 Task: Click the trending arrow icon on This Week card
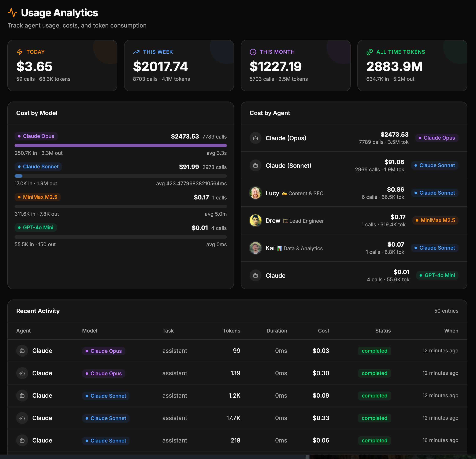136,52
